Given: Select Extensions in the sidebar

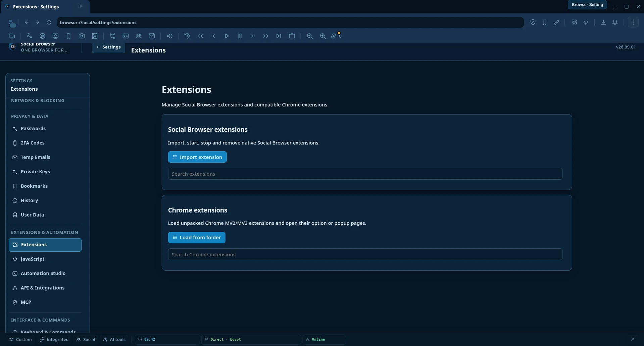Looking at the screenshot, I should click(x=45, y=245).
